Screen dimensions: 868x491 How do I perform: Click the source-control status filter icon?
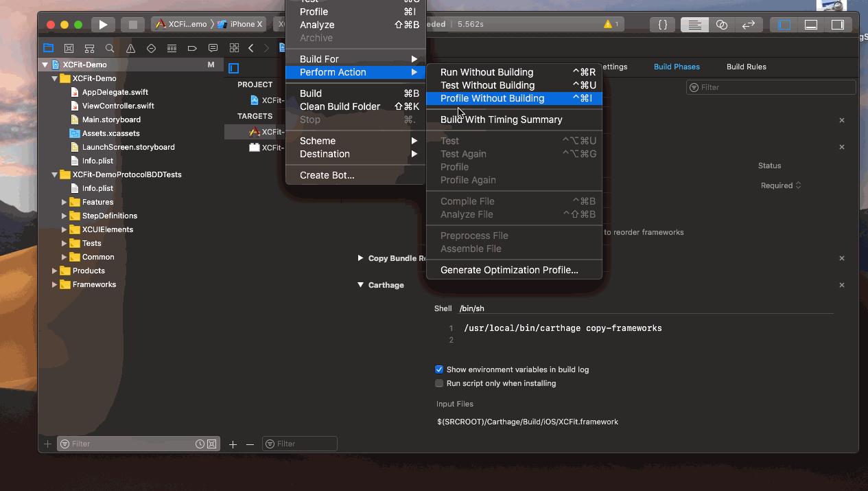pos(211,444)
